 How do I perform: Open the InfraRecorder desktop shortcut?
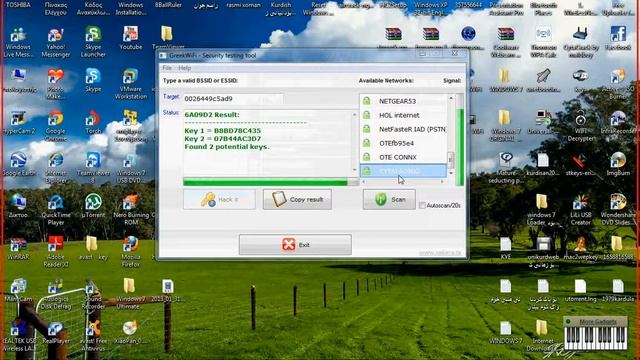pos(618,122)
